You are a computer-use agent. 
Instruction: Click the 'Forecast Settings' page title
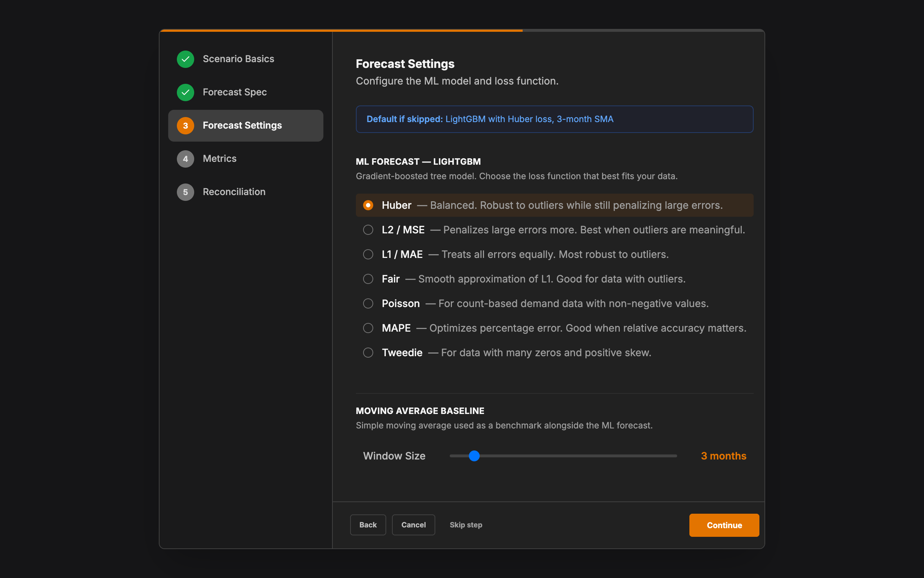(405, 64)
